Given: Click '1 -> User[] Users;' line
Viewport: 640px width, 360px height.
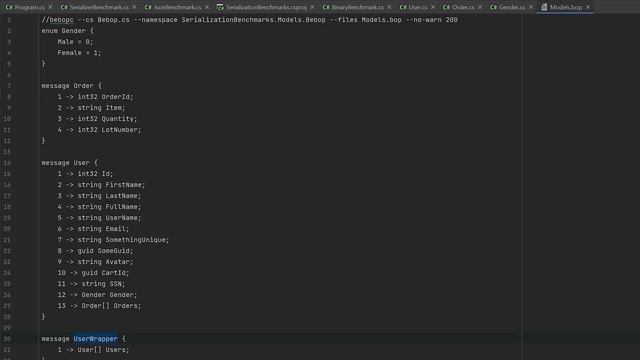Looking at the screenshot, I should pos(93,350).
